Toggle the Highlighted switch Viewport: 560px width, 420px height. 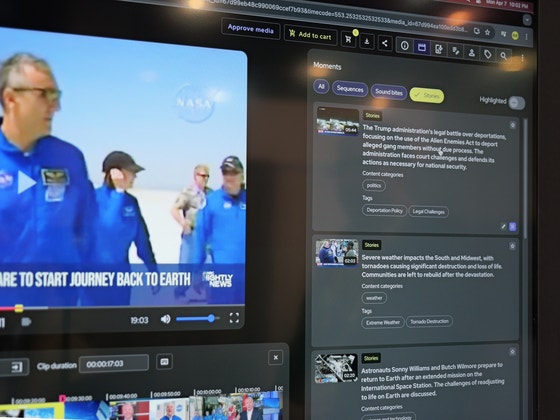pos(517,103)
